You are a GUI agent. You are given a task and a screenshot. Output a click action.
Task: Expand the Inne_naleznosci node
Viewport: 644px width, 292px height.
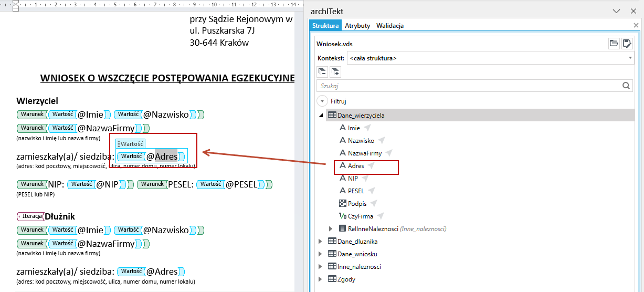tap(321, 266)
